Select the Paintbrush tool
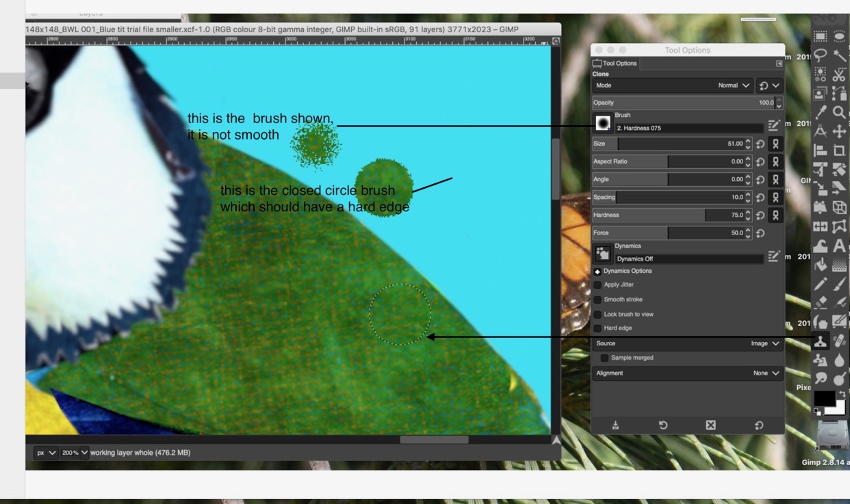 tap(839, 284)
